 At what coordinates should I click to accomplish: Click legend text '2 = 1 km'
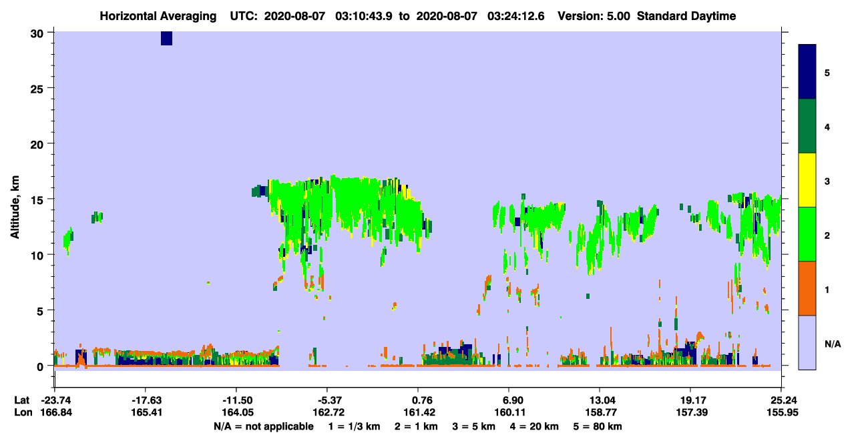(x=416, y=426)
